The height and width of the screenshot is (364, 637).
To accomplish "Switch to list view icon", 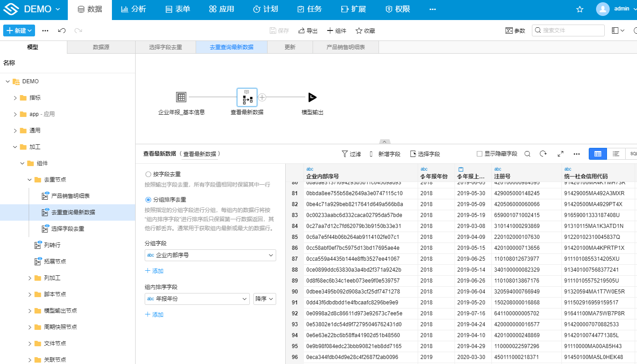I will (x=616, y=154).
